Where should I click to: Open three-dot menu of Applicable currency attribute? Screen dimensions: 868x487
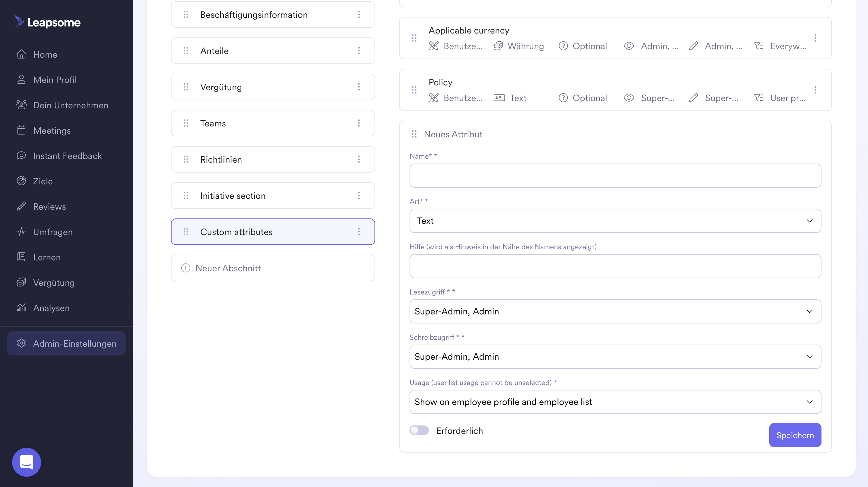coord(815,38)
